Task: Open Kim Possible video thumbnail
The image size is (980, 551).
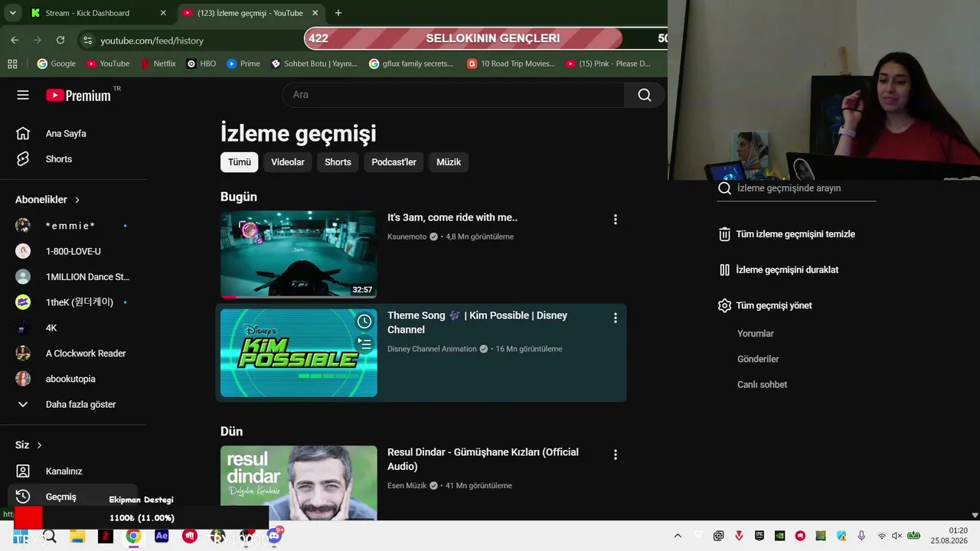Action: (x=299, y=353)
